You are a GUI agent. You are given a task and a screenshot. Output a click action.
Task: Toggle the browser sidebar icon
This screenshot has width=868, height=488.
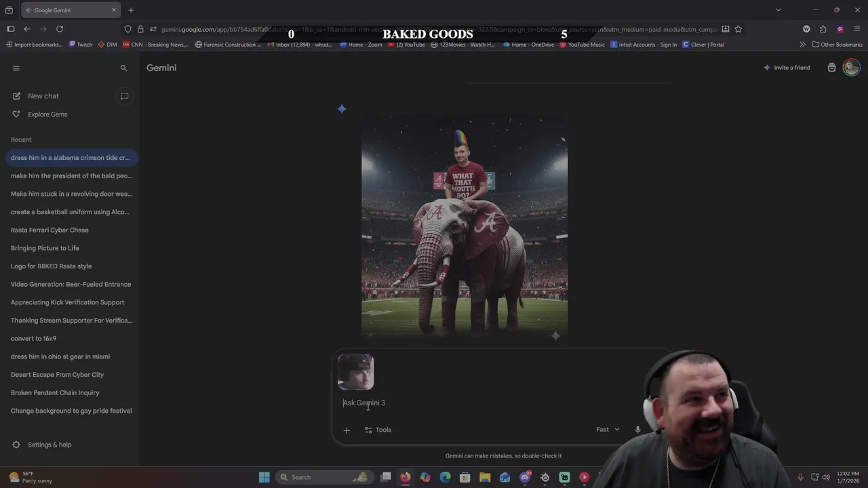click(x=10, y=29)
